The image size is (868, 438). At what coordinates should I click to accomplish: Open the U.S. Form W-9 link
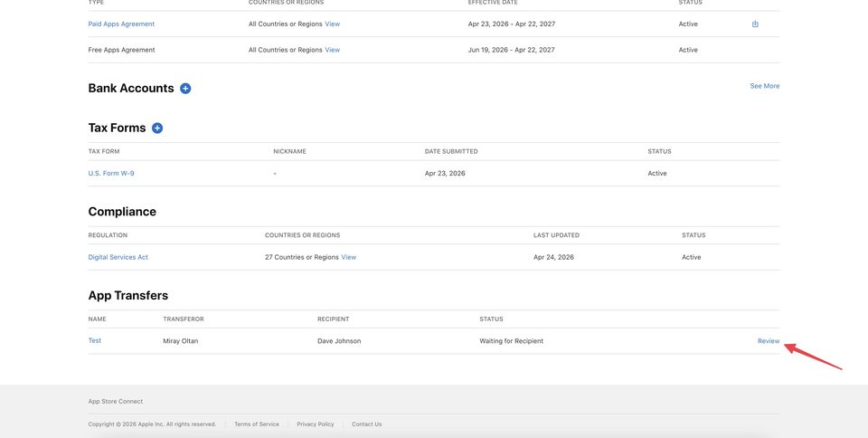(x=111, y=174)
